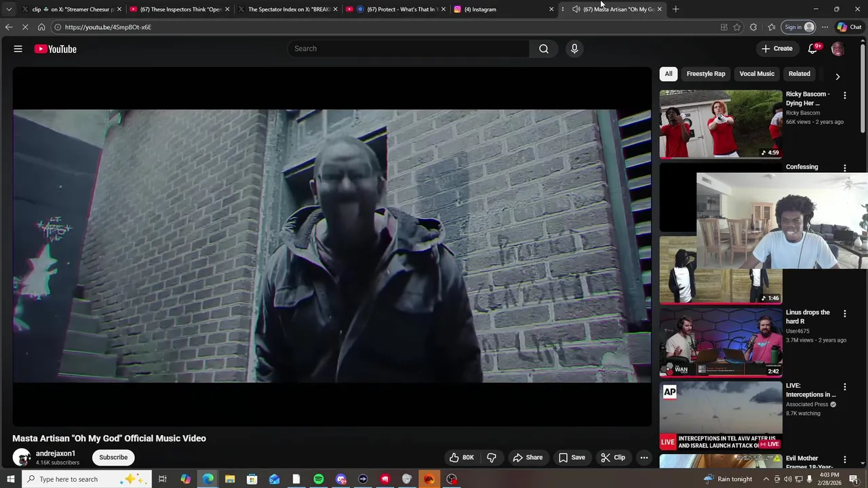Click the browser address bar URL
This screenshot has height=488, width=868.
click(x=108, y=27)
